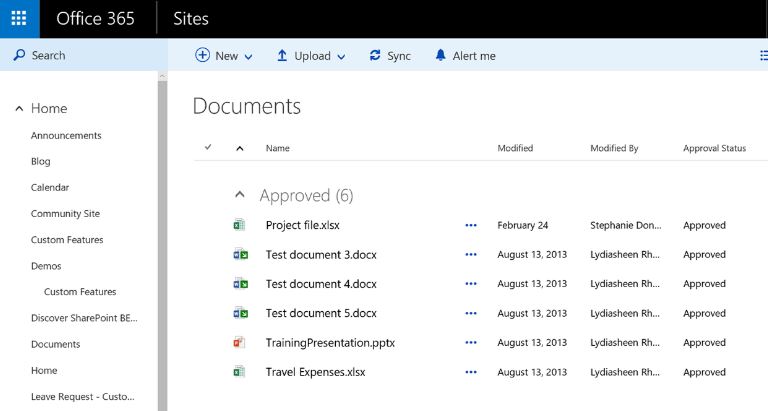Click the Word icon beside Test document 3.docx

point(239,255)
